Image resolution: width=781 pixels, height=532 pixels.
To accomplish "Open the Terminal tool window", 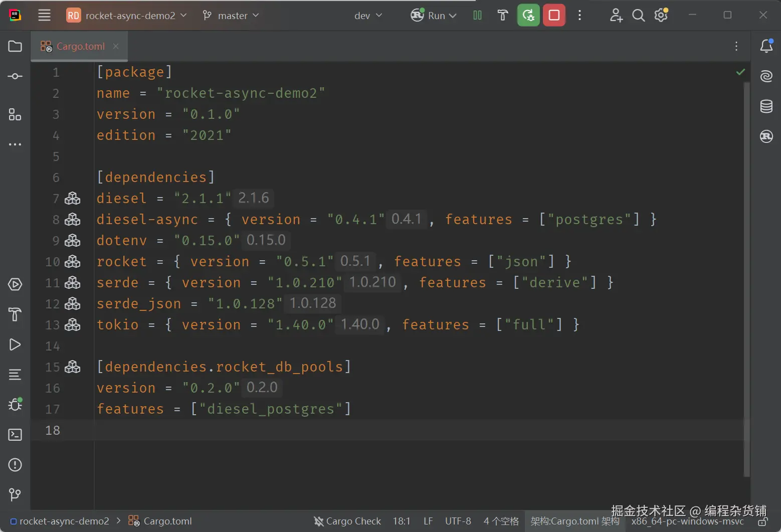I will click(x=15, y=435).
